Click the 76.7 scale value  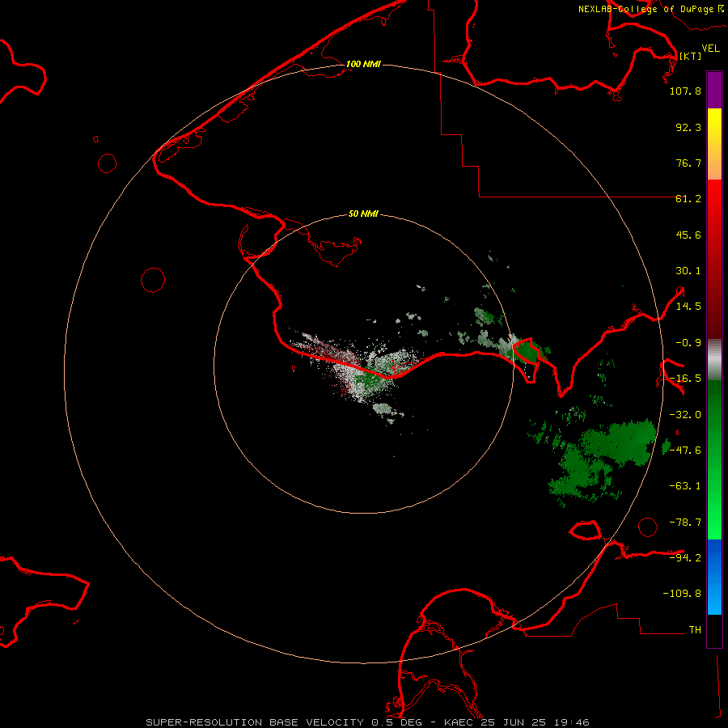click(x=688, y=163)
